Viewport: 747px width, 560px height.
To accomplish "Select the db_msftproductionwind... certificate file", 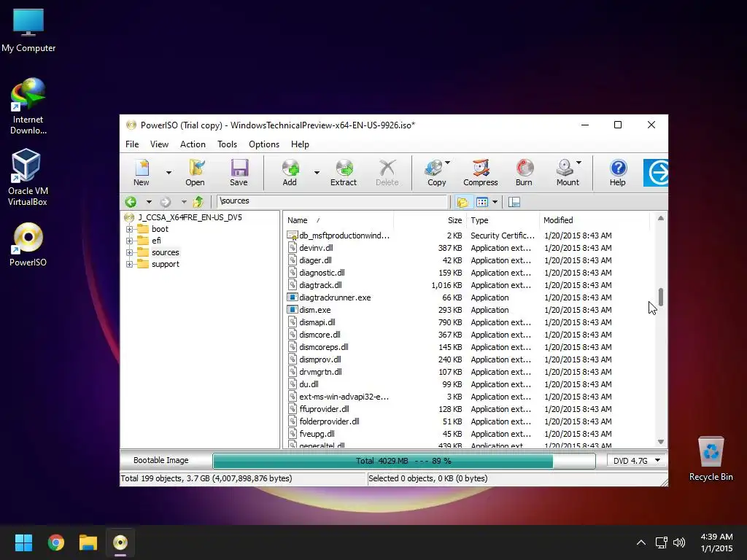I will (344, 236).
